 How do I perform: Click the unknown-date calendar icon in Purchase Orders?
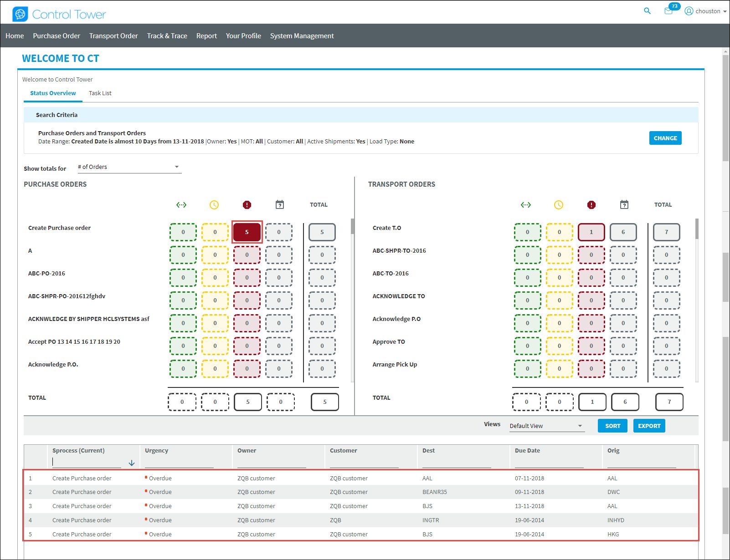[x=280, y=205]
